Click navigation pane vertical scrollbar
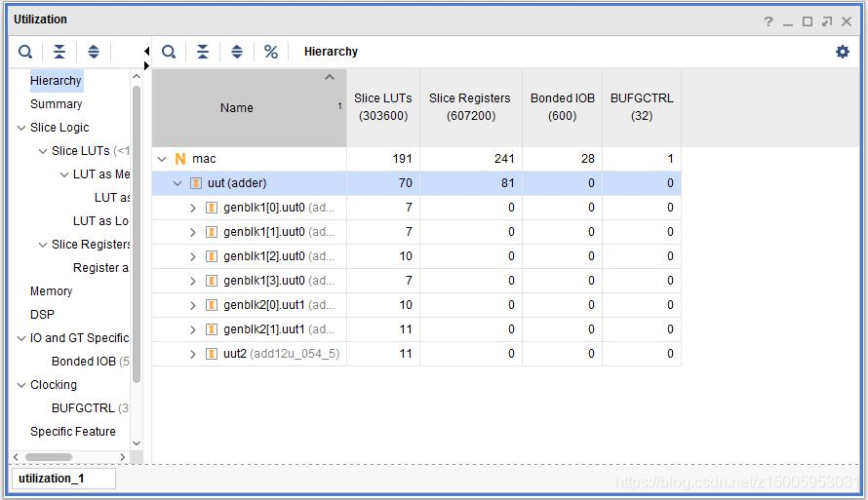 tap(137, 234)
